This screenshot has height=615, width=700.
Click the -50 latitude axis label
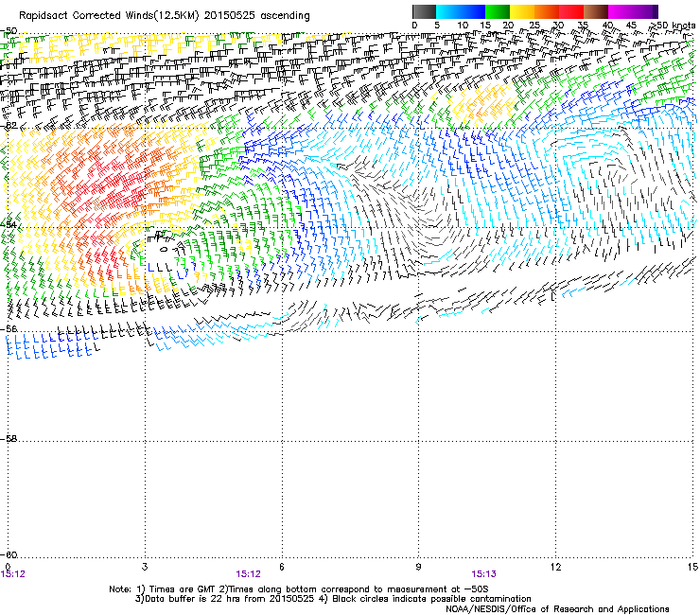point(9,31)
